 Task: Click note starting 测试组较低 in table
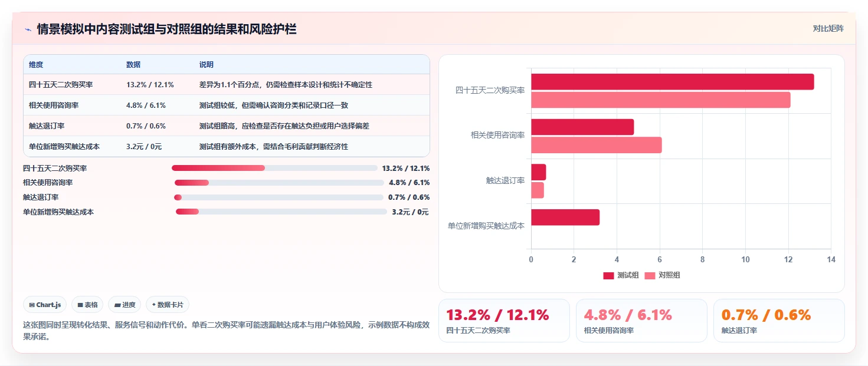click(274, 105)
